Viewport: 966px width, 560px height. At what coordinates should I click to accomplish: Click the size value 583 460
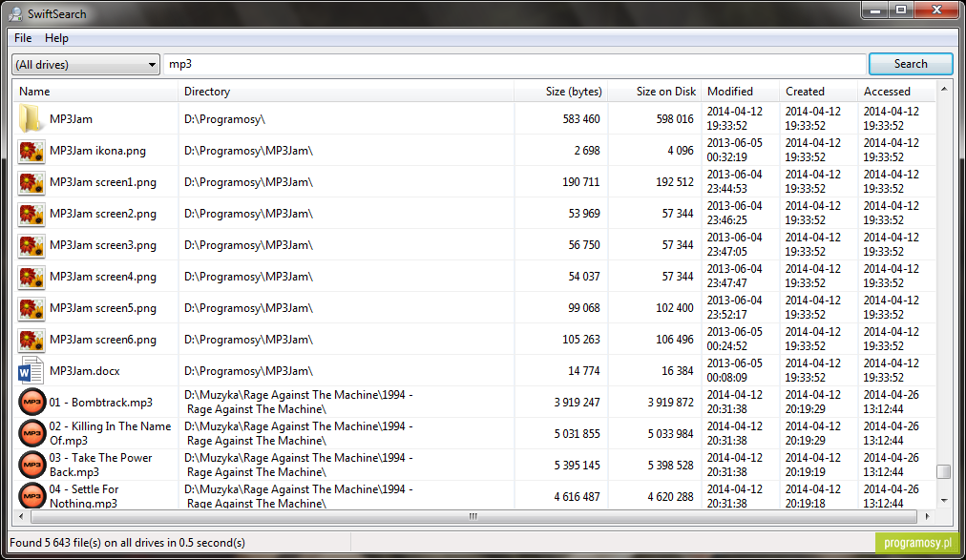click(x=581, y=118)
